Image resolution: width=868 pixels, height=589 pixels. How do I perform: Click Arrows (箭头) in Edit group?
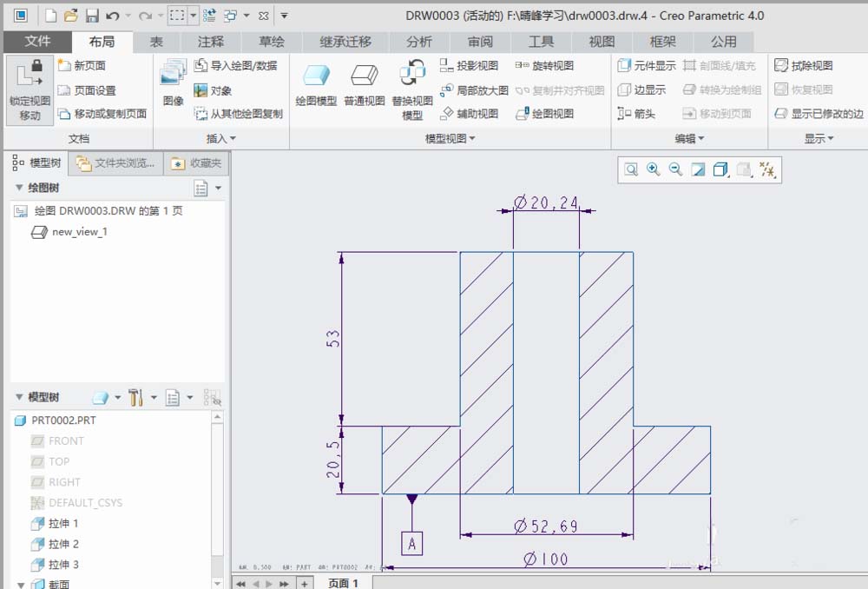(x=636, y=114)
